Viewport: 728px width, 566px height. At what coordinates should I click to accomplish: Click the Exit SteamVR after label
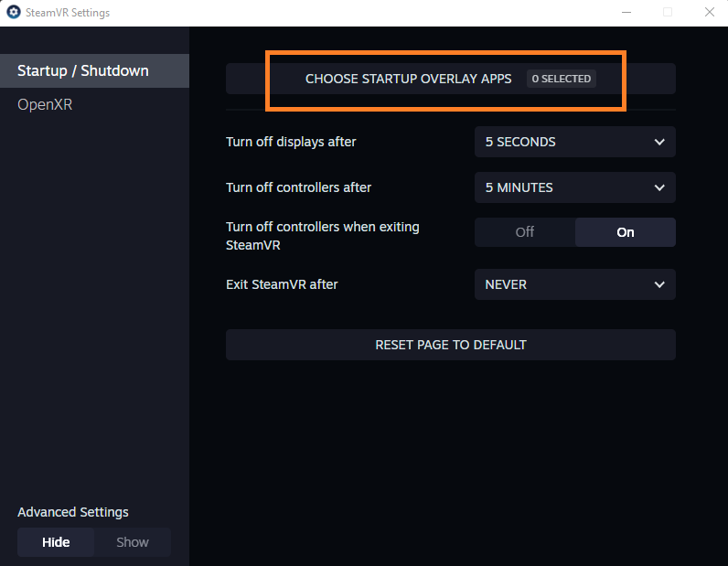coord(282,284)
